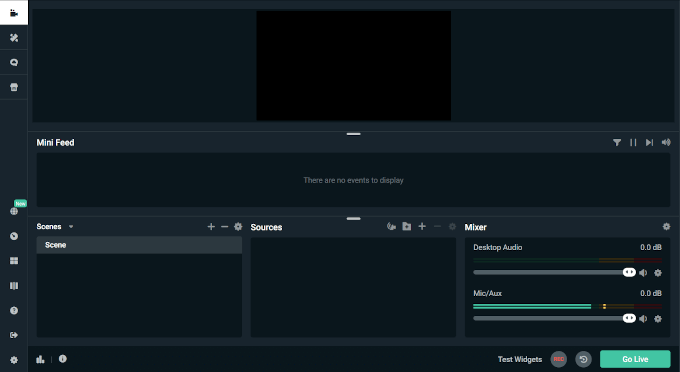
Task: Mute Desktop Audio speaker icon
Action: (x=644, y=273)
